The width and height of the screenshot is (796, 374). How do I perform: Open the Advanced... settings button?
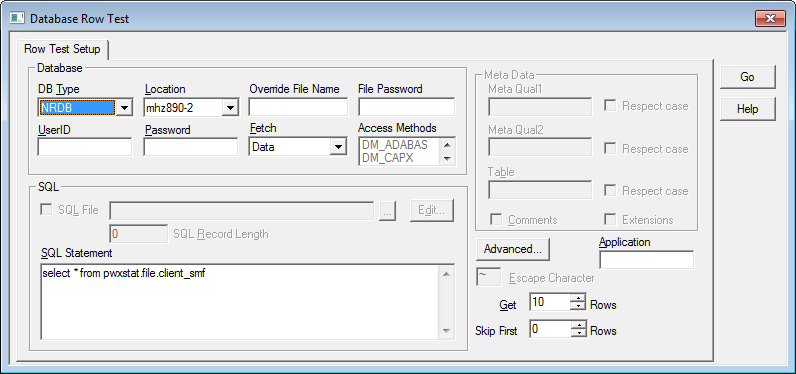[x=513, y=249]
